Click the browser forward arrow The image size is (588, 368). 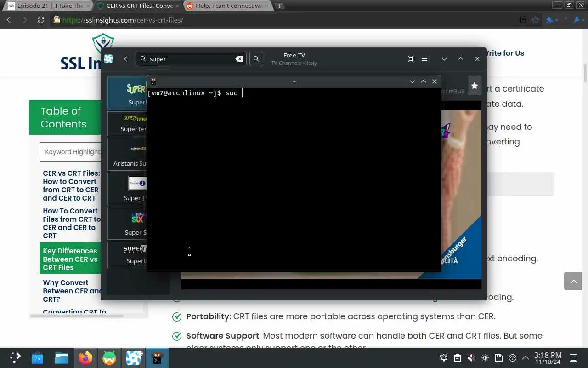pyautogui.click(x=25, y=20)
